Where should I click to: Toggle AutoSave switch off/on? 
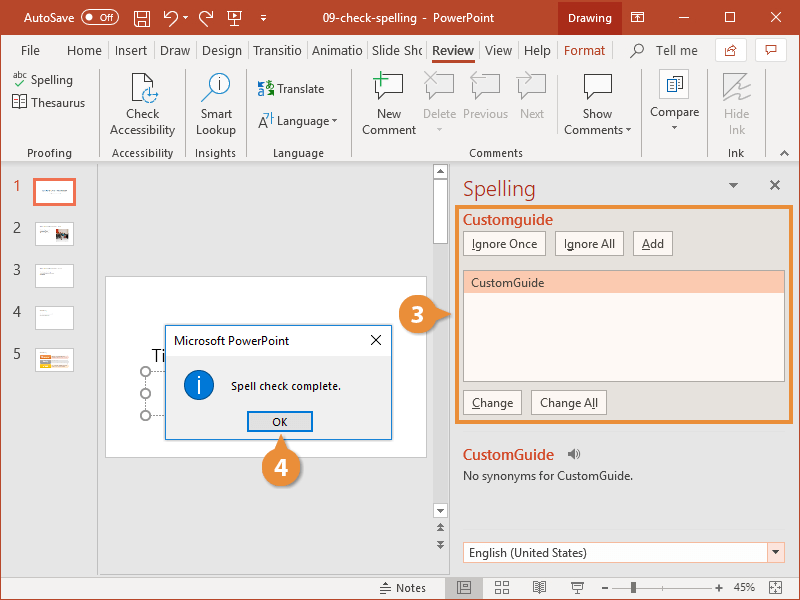tap(100, 18)
